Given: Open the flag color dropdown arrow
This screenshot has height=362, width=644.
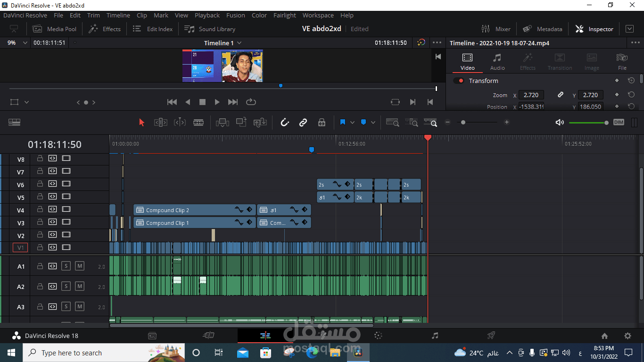Looking at the screenshot, I should tap(352, 123).
